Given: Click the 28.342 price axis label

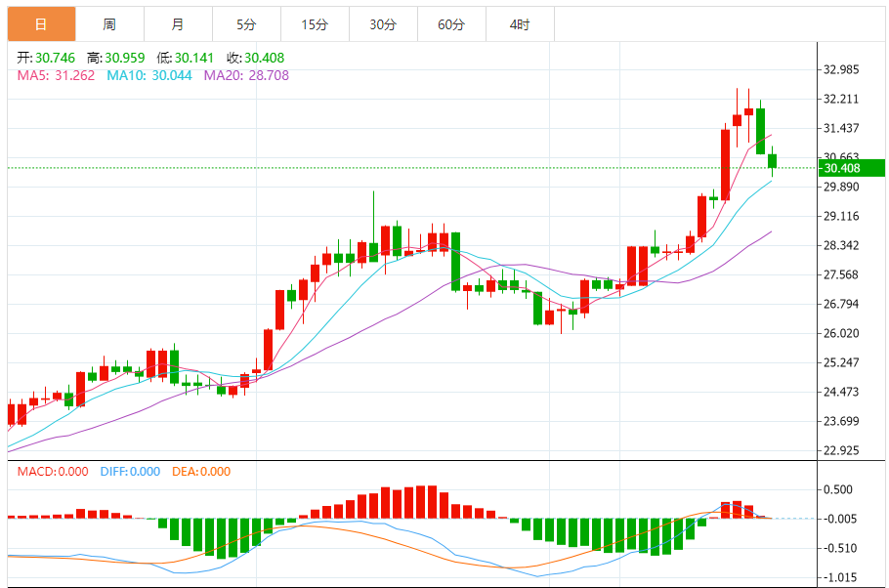Looking at the screenshot, I should point(841,245).
